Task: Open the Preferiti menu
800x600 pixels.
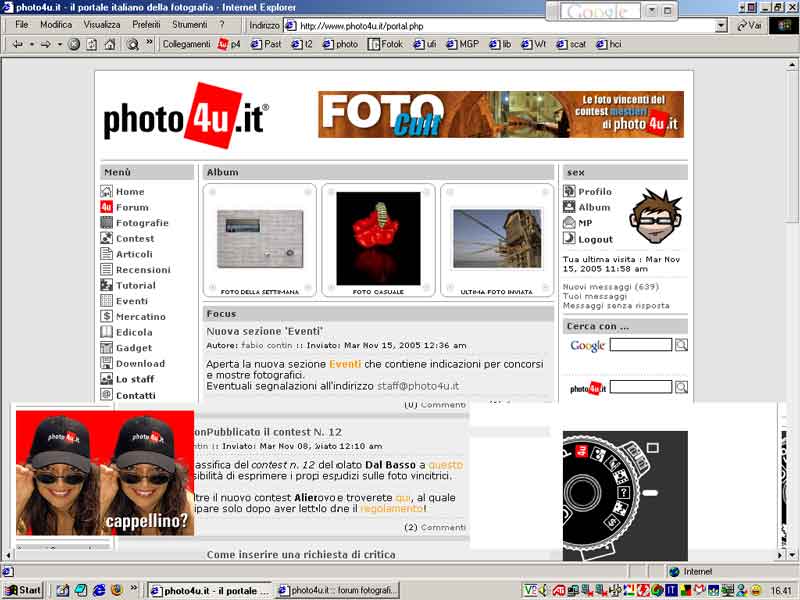Action: [146, 25]
